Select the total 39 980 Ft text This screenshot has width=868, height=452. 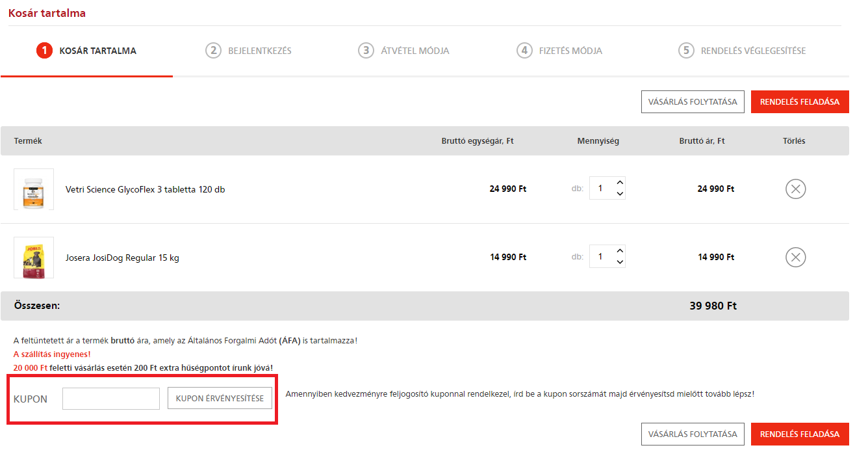pos(713,306)
